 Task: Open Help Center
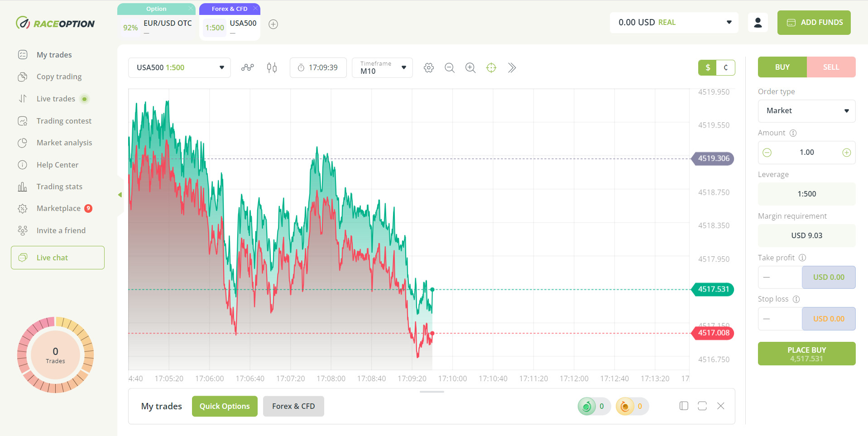pyautogui.click(x=48, y=165)
